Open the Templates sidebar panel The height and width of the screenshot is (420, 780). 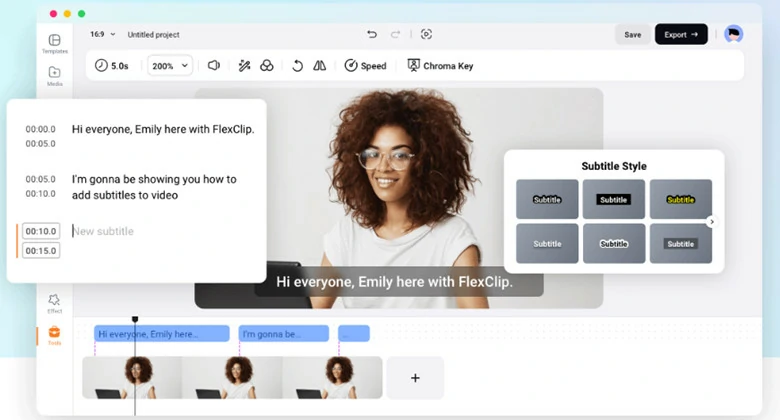pos(55,43)
